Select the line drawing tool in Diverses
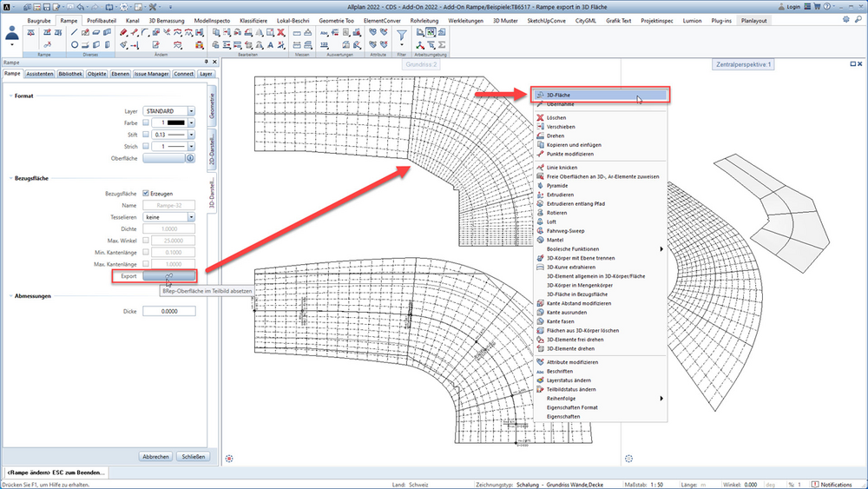Screen dimensions: 868x489 [74, 33]
